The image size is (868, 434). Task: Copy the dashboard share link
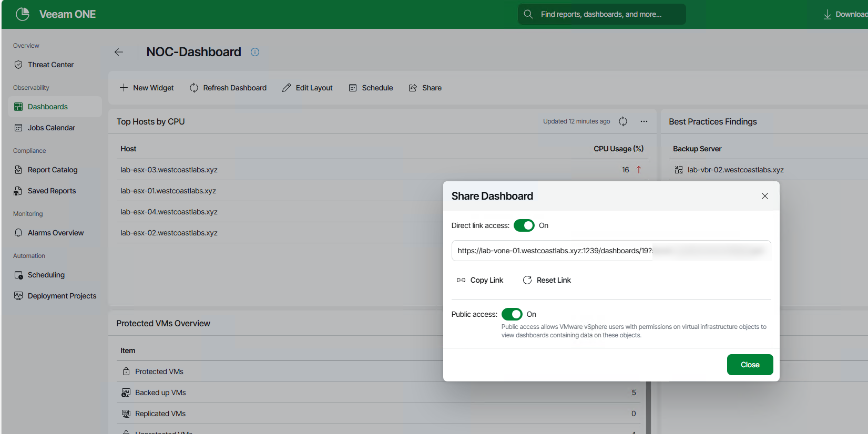(x=480, y=280)
